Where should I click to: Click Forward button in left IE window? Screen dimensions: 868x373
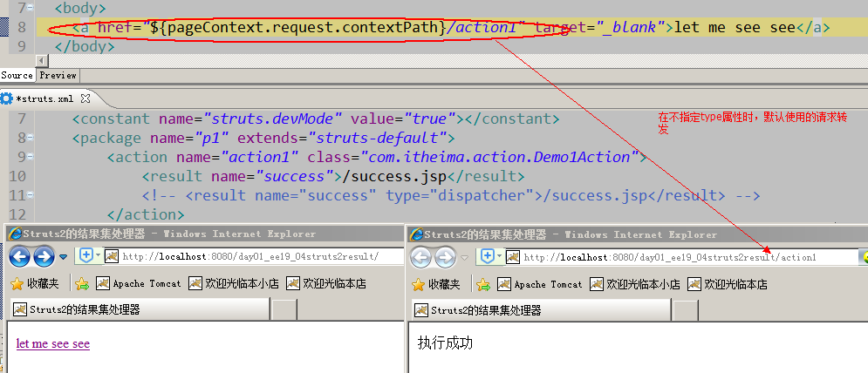click(44, 257)
